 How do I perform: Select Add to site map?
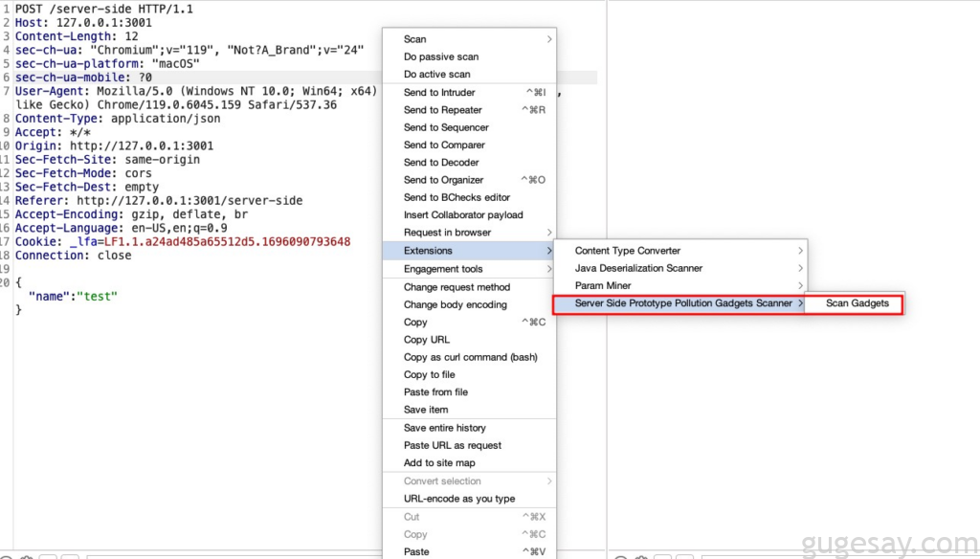point(438,463)
